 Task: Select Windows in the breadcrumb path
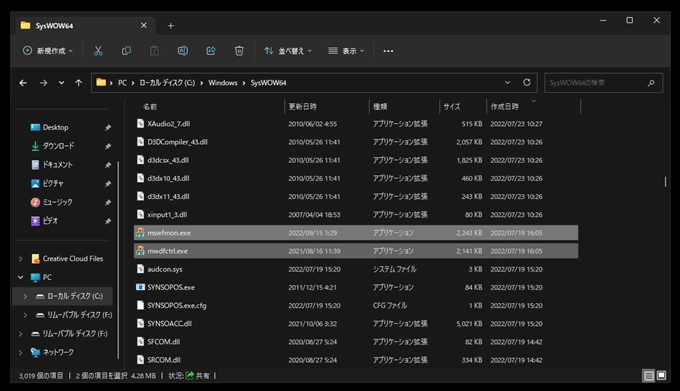(223, 83)
